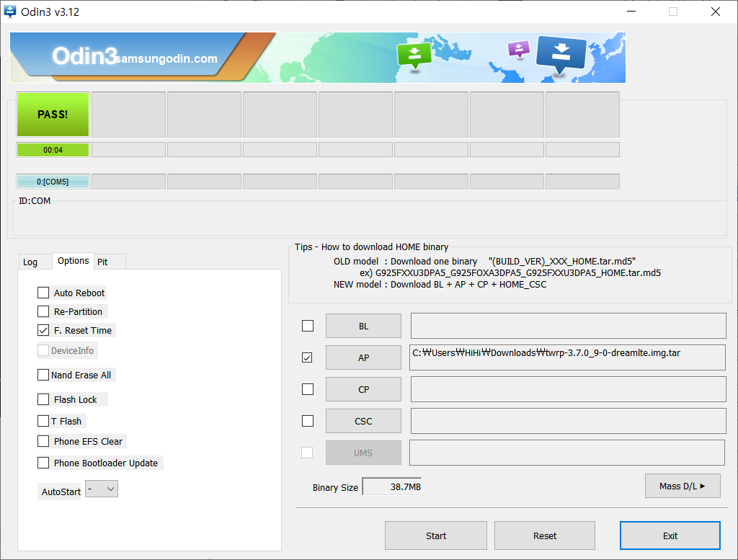Image resolution: width=738 pixels, height=560 pixels.
Task: Switch to the Log tab
Action: [x=30, y=262]
